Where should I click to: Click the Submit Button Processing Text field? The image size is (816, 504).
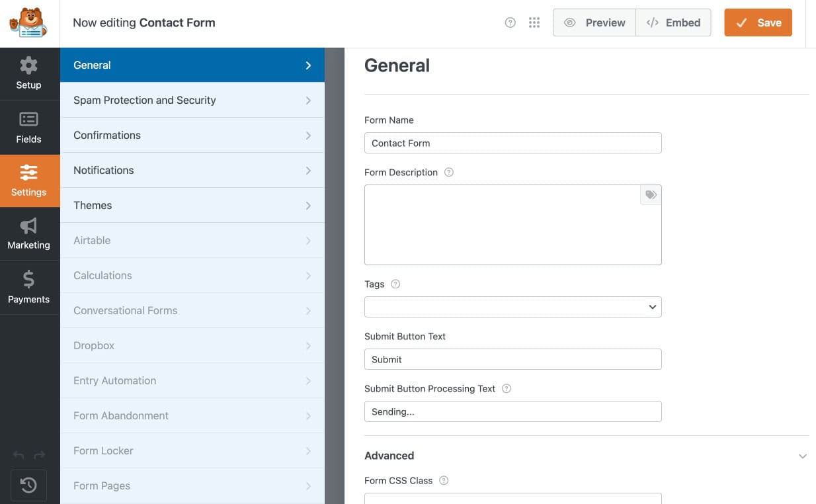click(512, 411)
